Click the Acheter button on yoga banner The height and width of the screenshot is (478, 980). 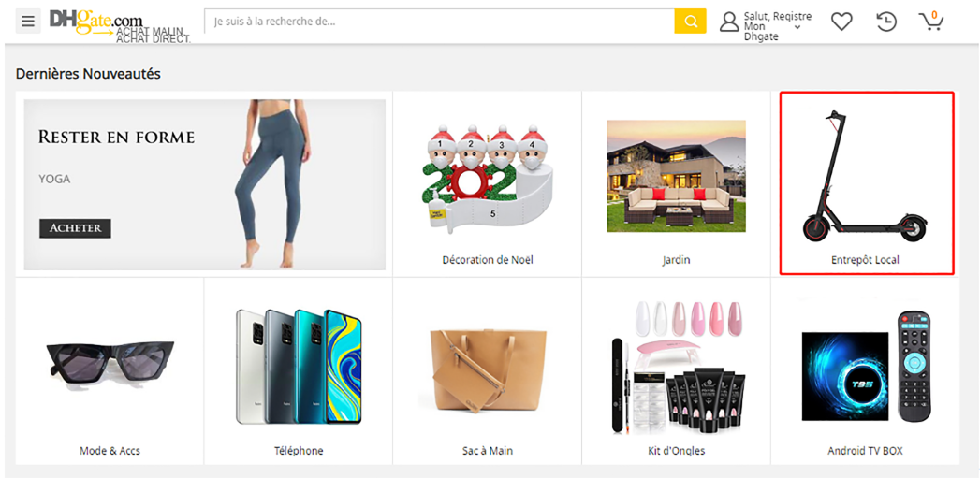click(x=76, y=228)
